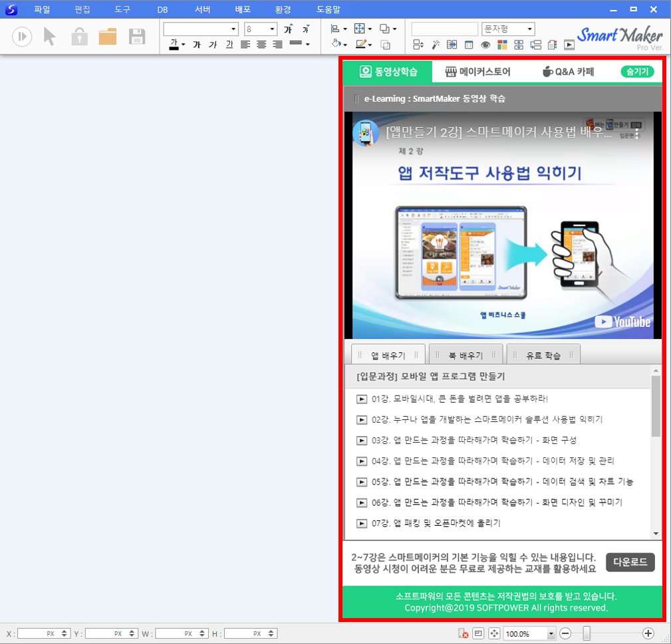Switch to the 메이커스토어 tab
The width and height of the screenshot is (671, 644).
[x=478, y=71]
